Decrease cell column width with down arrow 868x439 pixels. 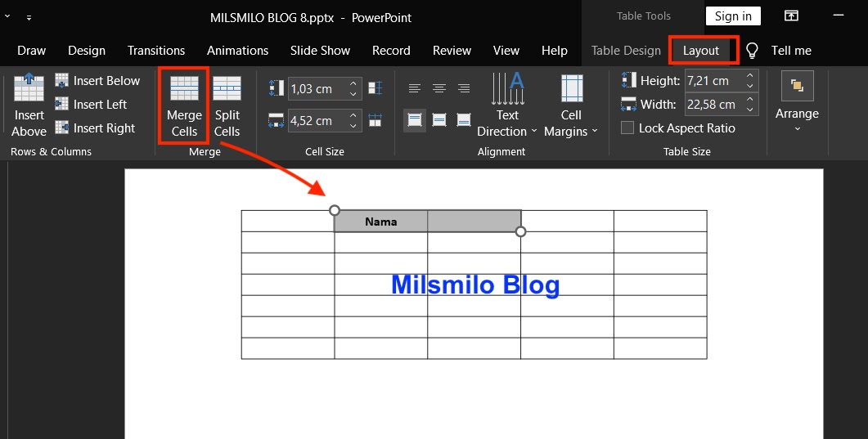coord(353,126)
